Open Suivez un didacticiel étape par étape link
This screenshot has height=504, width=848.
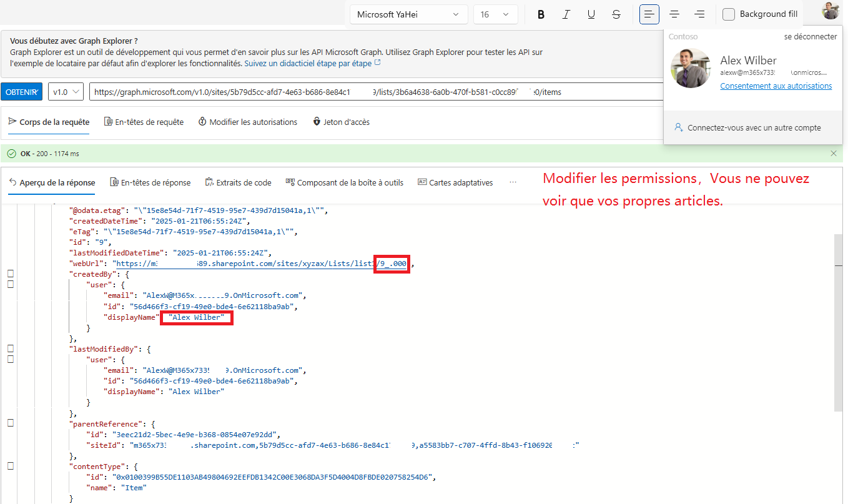coord(312,64)
